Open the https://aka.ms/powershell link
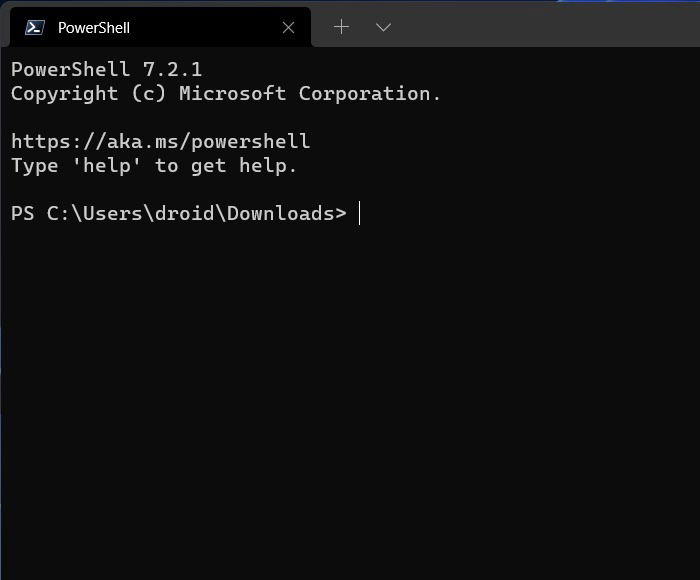The width and height of the screenshot is (700, 580). [160, 142]
